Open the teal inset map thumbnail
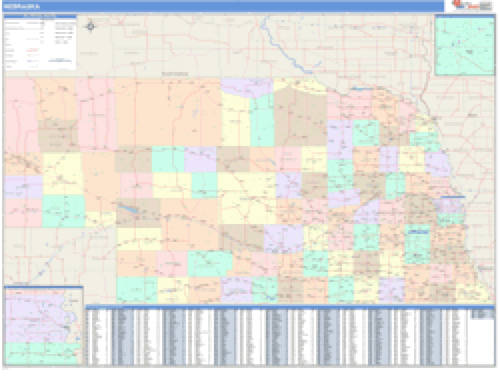Screen dimensions: 500x376 465,45
